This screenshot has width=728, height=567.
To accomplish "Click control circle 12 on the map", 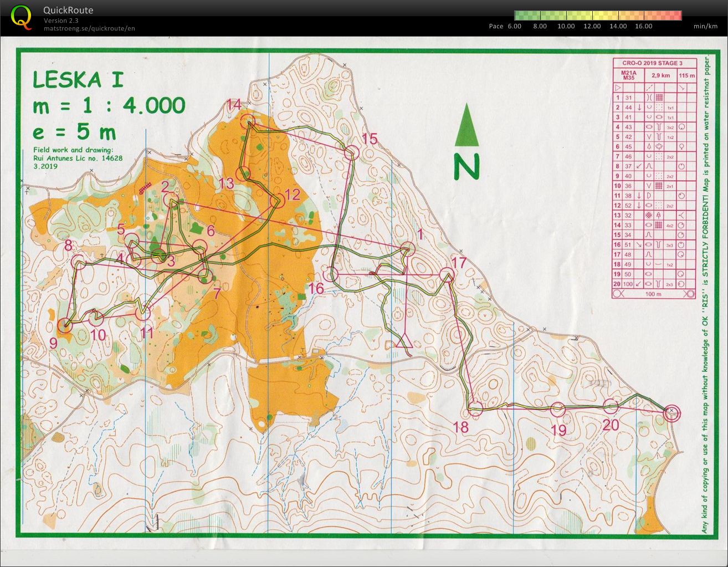I will point(276,201).
